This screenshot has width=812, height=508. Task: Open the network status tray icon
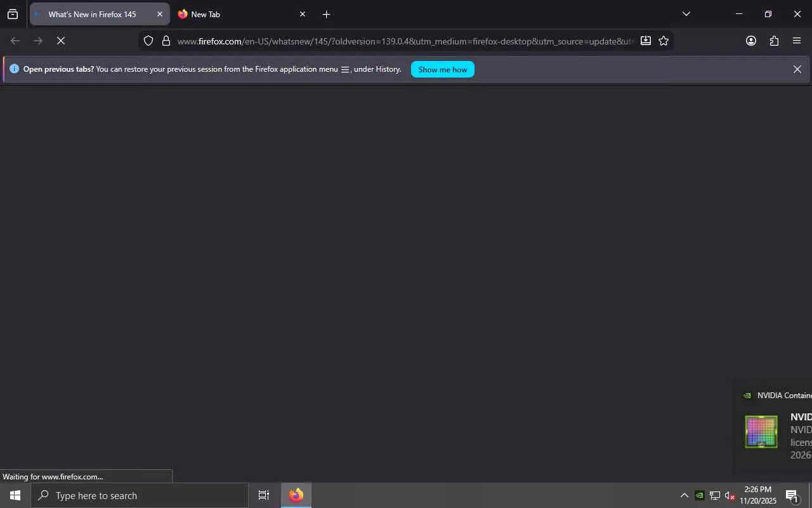[715, 495]
